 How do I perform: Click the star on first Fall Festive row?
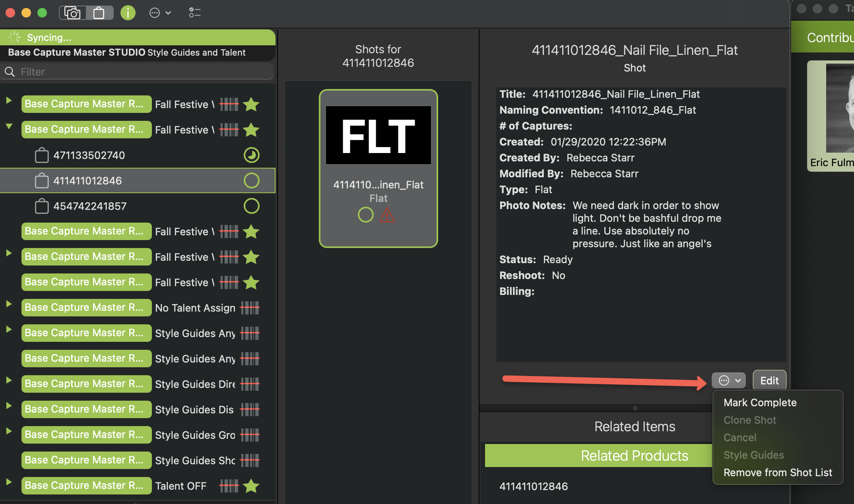pos(251,104)
